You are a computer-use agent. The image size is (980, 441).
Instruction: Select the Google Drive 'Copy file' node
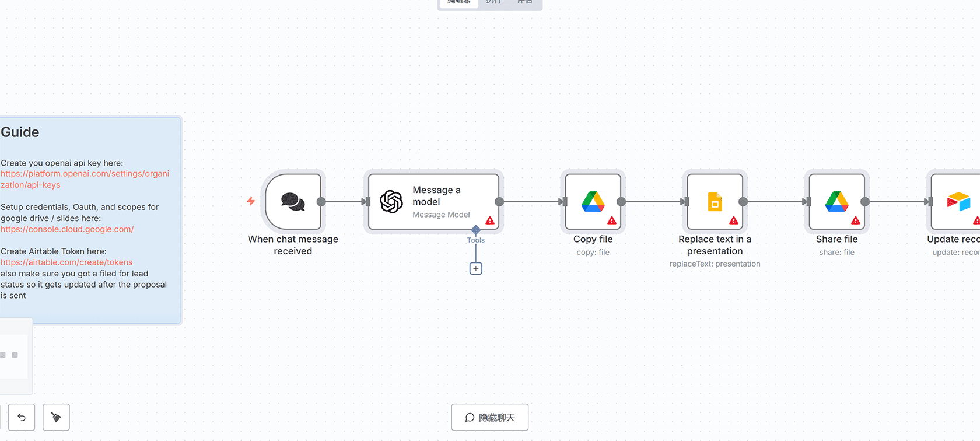593,202
